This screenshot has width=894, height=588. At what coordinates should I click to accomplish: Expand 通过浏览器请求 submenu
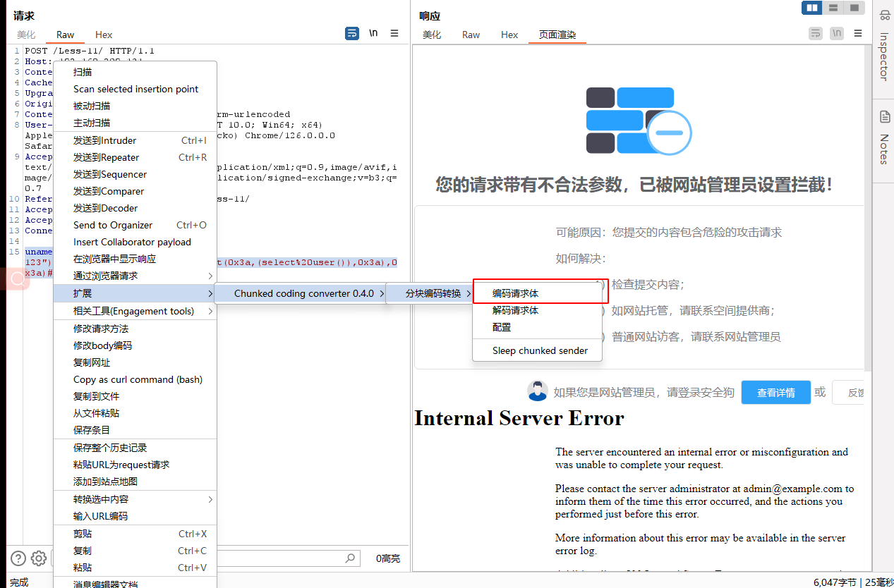tap(134, 276)
